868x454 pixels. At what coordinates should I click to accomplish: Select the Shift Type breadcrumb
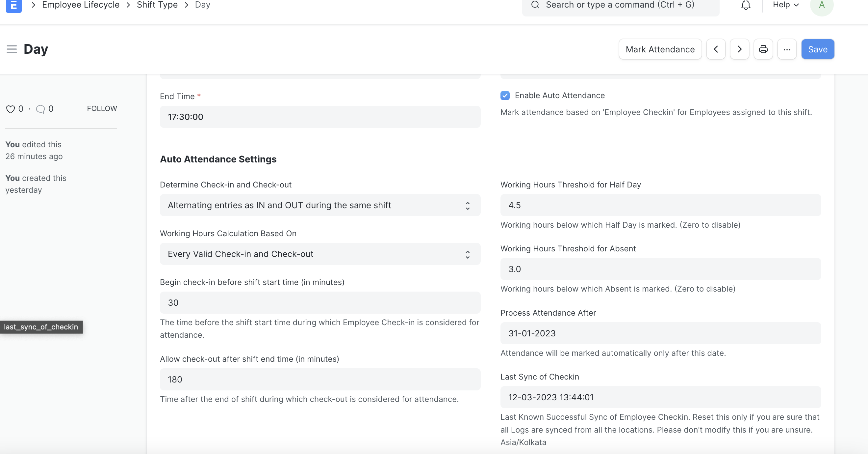157,5
